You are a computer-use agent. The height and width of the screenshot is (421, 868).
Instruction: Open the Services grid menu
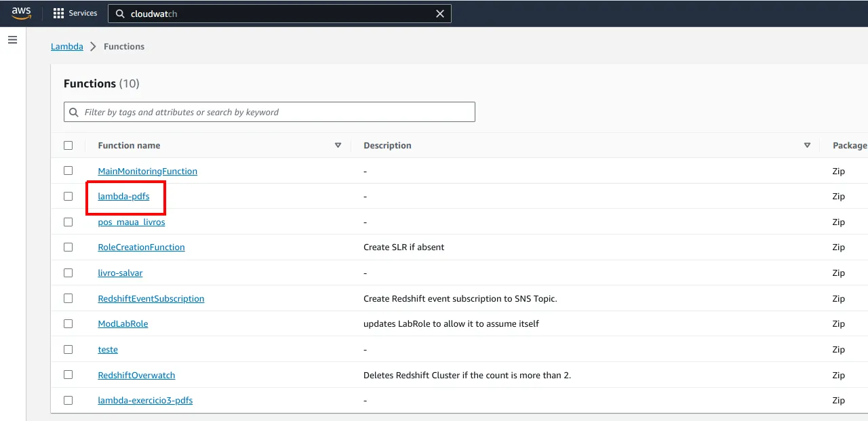[58, 14]
